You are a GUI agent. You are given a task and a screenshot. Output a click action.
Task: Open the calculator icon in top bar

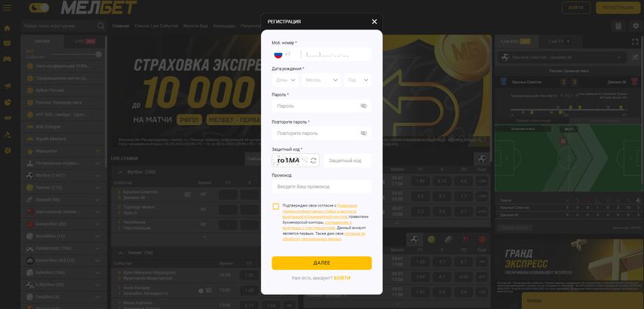pos(618,26)
